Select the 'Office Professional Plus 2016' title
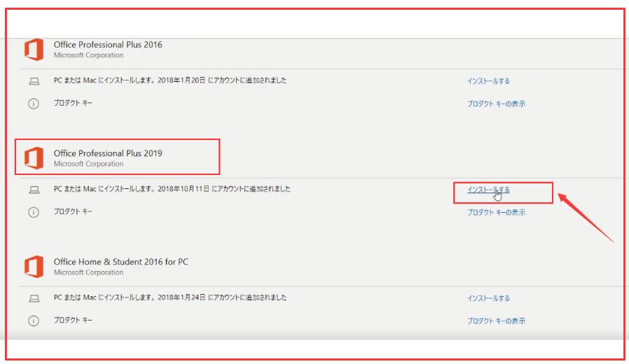 (108, 45)
